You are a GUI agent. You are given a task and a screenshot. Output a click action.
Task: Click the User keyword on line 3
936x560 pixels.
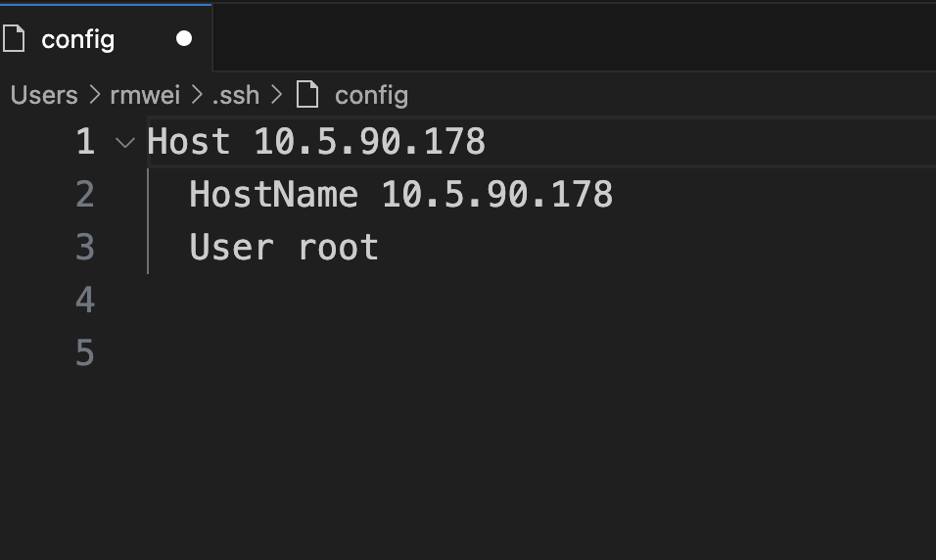pyautogui.click(x=231, y=247)
